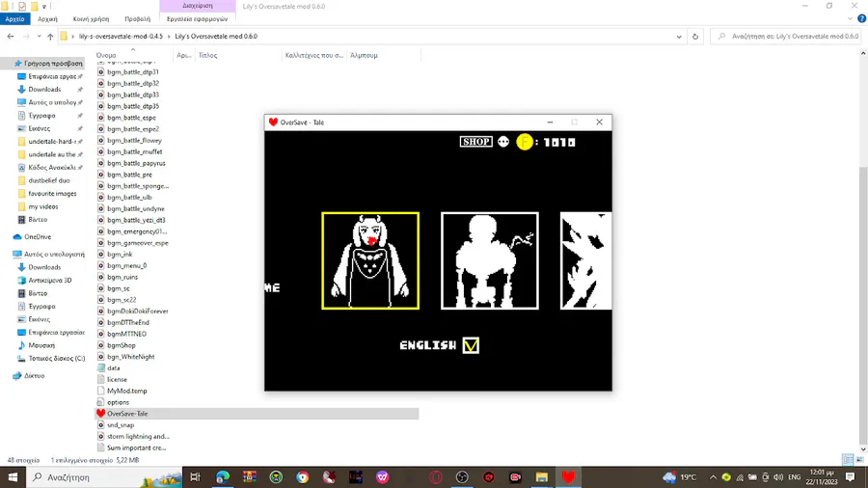Select the partially visible spiky character thumbnail
This screenshot has height=488, width=868.
click(585, 260)
